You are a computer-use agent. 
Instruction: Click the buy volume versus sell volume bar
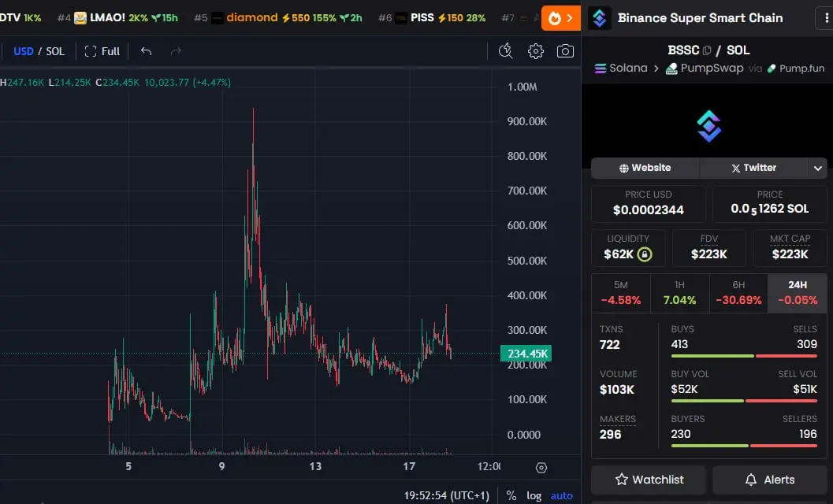744,401
